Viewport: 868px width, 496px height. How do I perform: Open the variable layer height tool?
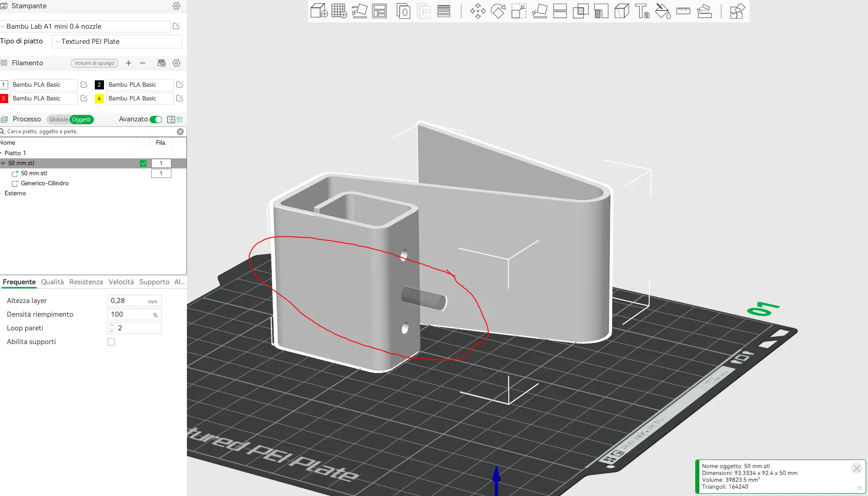click(444, 10)
